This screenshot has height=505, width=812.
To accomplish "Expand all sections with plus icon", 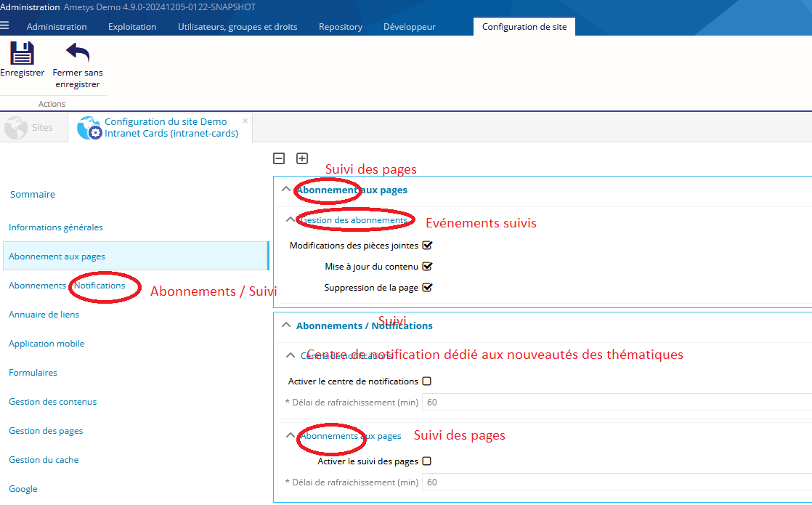I will pos(302,158).
